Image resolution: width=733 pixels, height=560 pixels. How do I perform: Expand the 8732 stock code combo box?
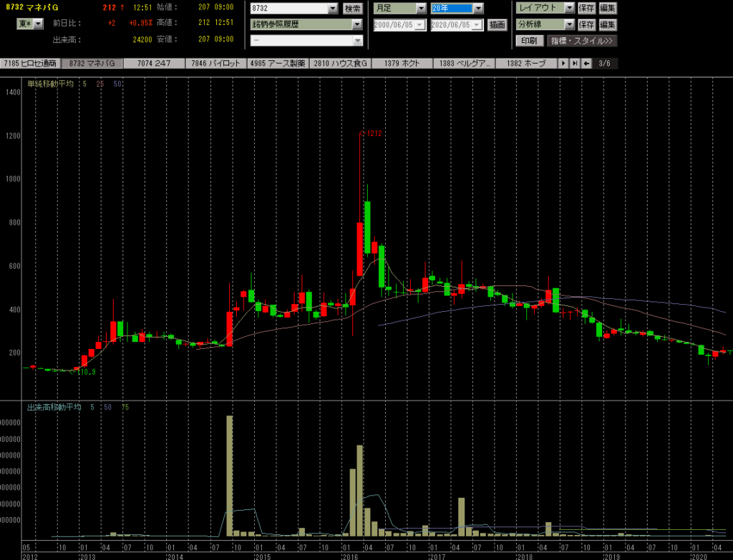click(x=332, y=9)
